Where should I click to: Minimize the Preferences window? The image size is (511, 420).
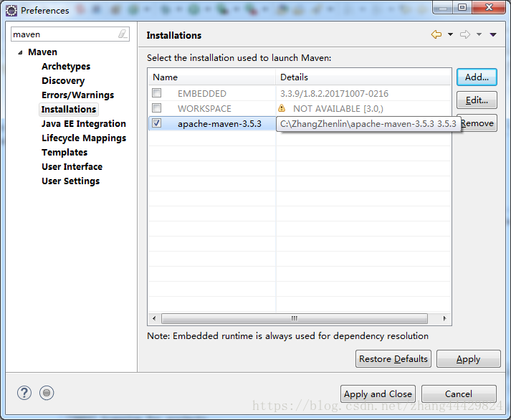(443, 7)
